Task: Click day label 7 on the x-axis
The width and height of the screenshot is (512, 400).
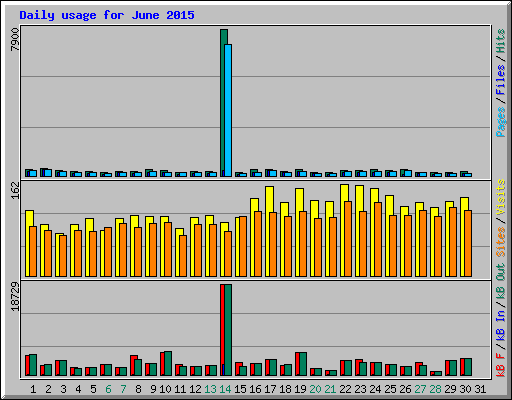Action: [123, 389]
